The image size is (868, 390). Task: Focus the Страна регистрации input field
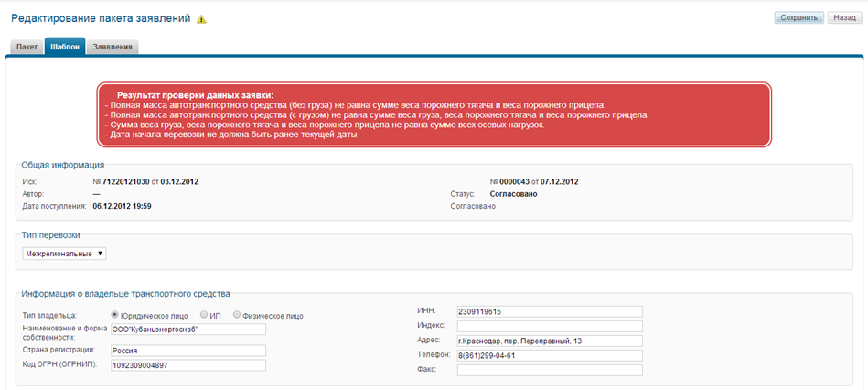point(187,350)
